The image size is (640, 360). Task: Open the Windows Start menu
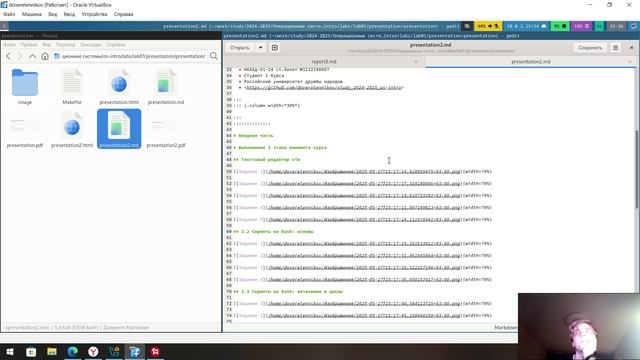tap(10, 351)
